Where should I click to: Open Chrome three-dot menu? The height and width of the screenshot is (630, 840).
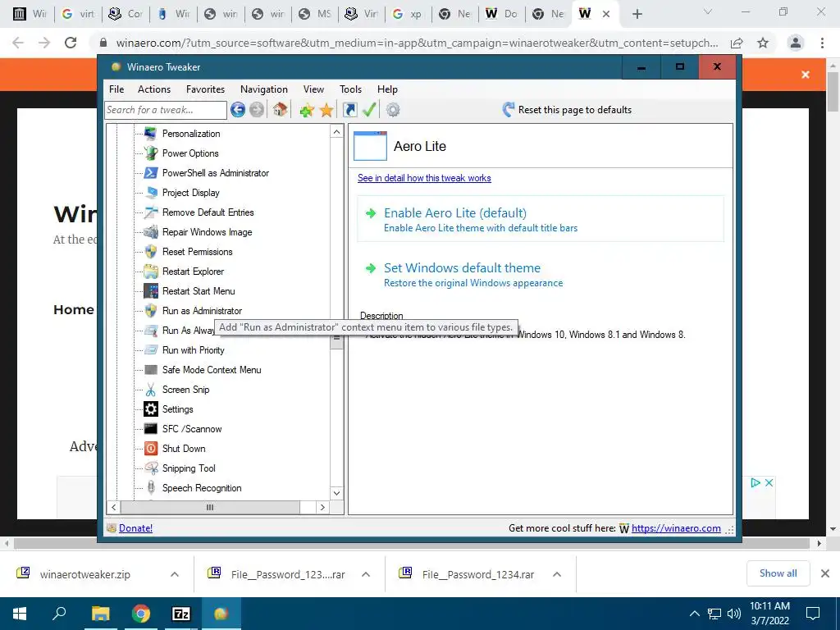click(822, 43)
